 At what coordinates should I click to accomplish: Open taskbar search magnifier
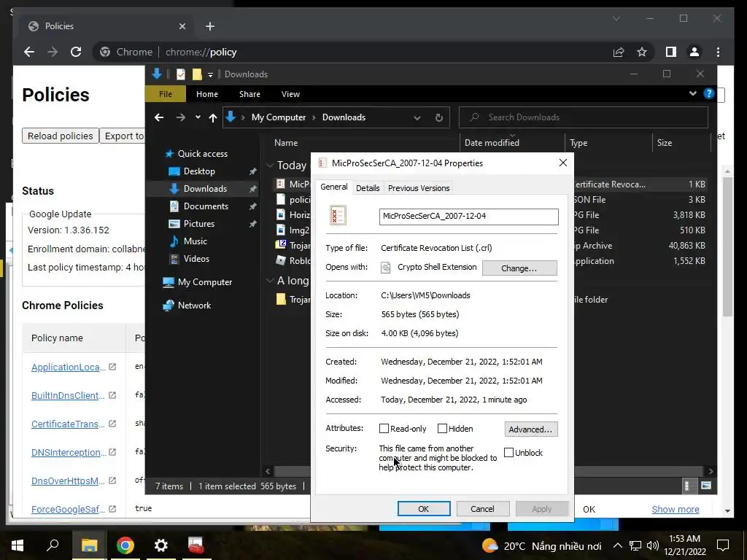pos(53,545)
